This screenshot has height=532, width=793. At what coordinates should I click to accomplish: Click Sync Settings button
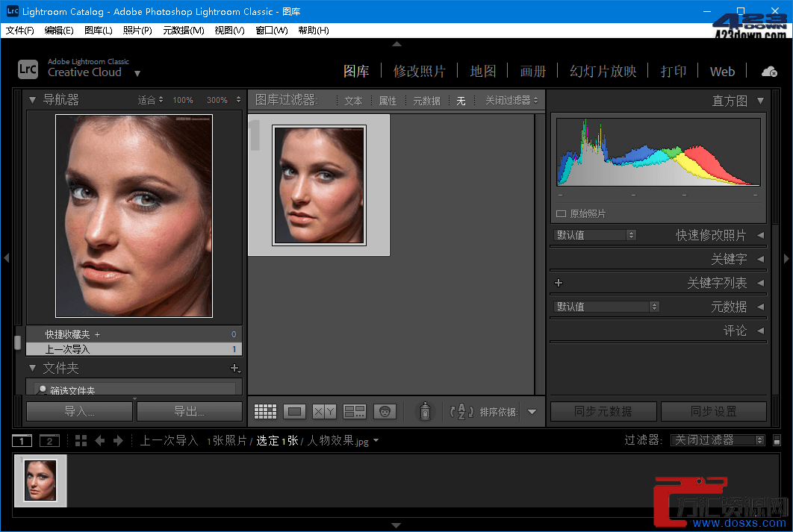(x=713, y=411)
